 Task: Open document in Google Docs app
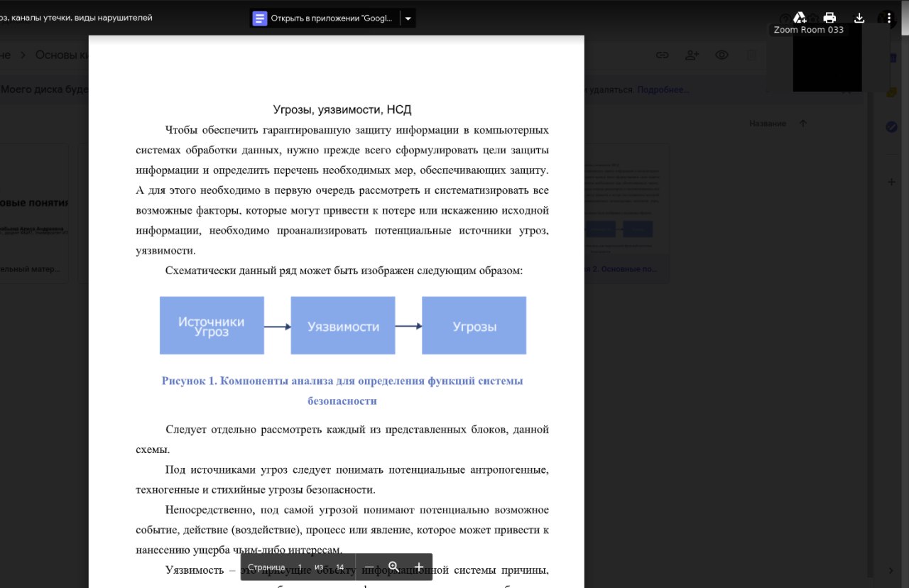point(325,18)
